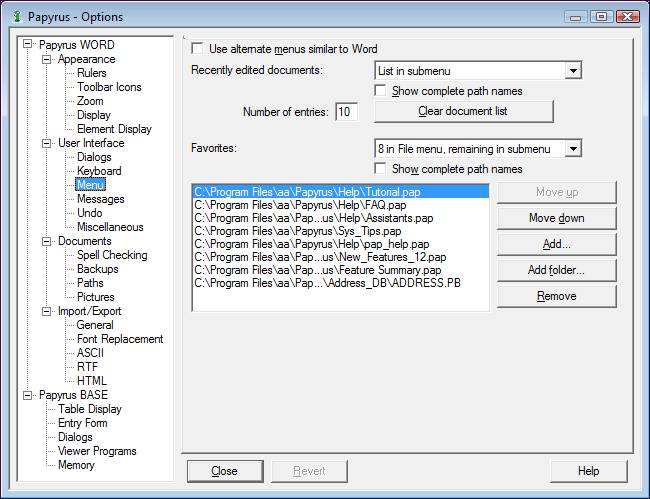Open Keyboard settings page
650x499 pixels.
point(99,171)
